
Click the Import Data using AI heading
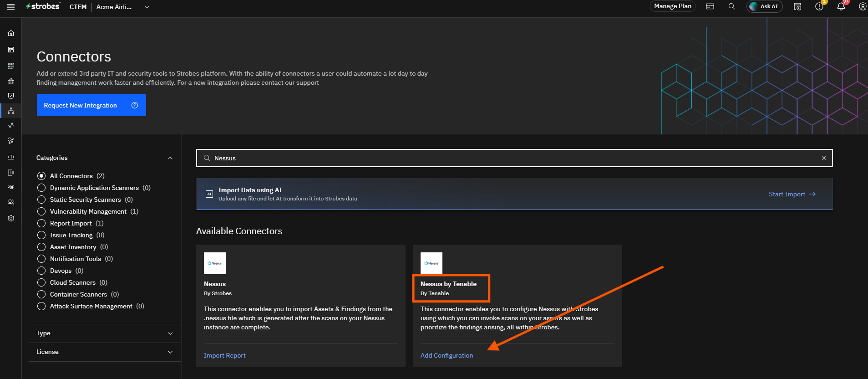(x=250, y=190)
